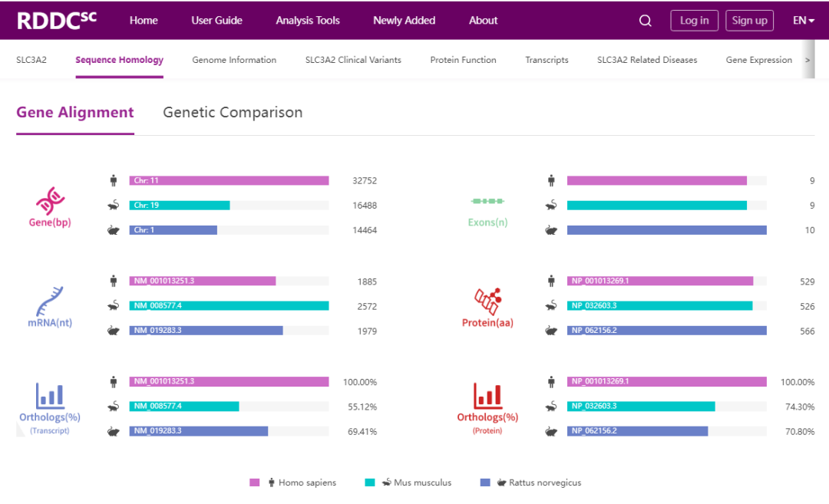
Task: Click the red Protein(aa) icon
Action: coord(487,299)
